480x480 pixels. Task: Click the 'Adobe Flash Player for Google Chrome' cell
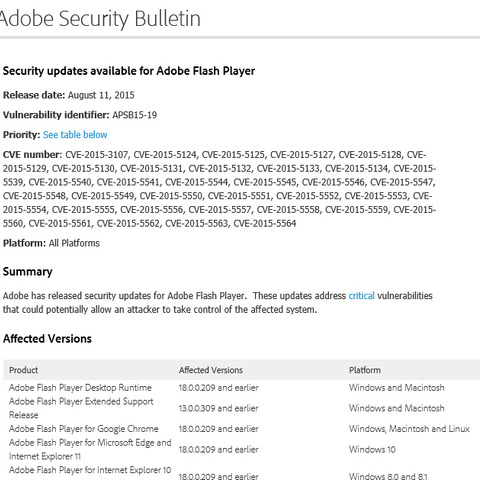pos(84,429)
